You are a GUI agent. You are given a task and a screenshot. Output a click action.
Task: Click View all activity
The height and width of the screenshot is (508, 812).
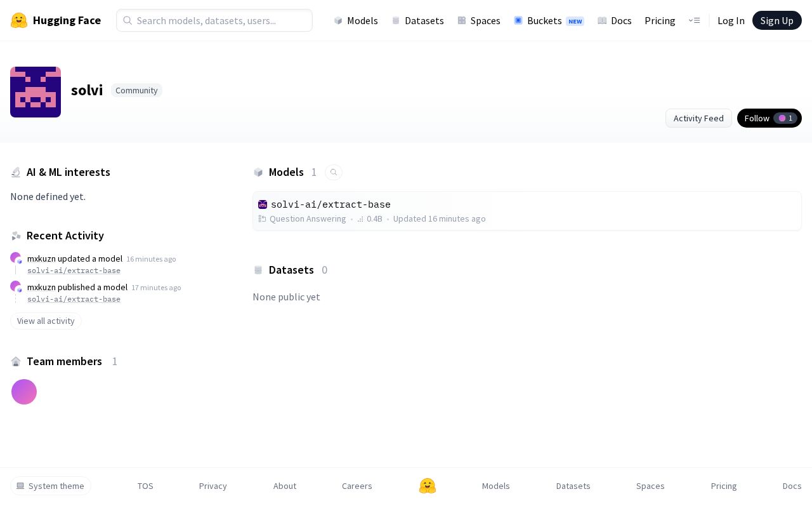[x=46, y=321]
